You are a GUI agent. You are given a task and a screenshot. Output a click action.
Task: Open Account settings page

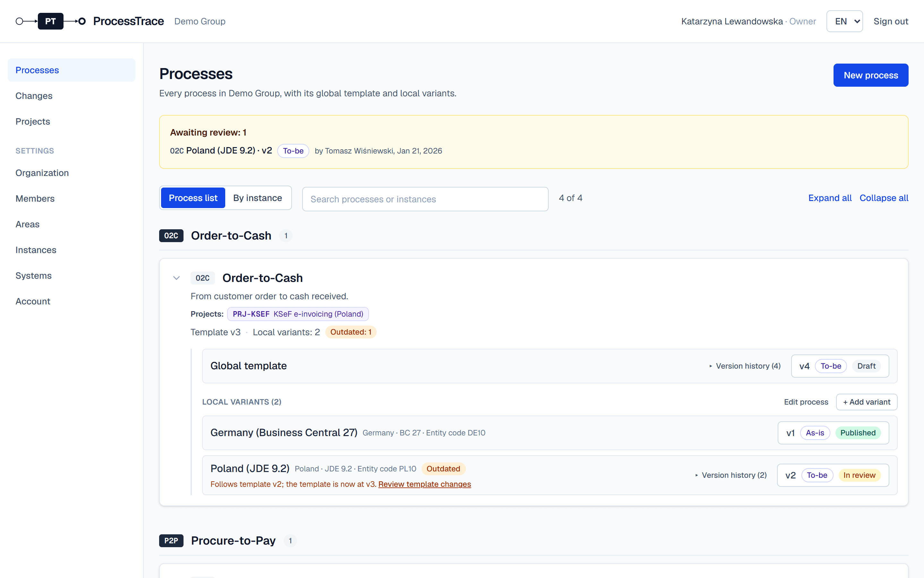point(72,301)
